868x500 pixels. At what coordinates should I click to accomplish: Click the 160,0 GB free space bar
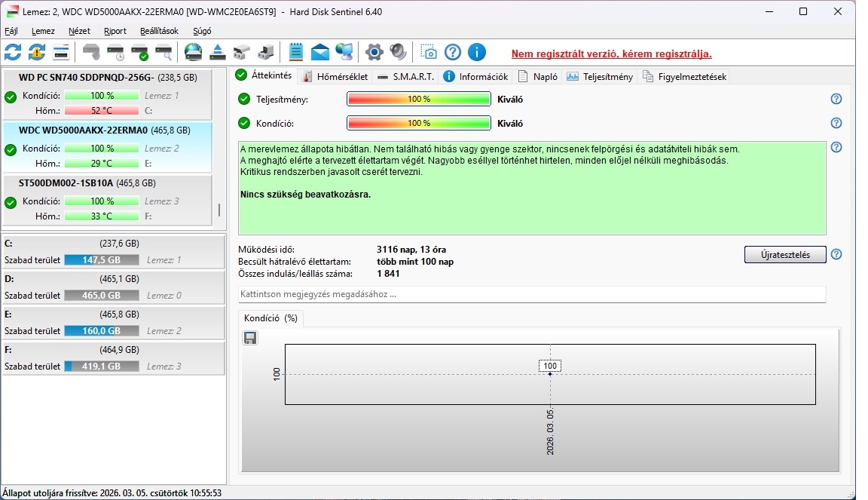[x=101, y=331]
